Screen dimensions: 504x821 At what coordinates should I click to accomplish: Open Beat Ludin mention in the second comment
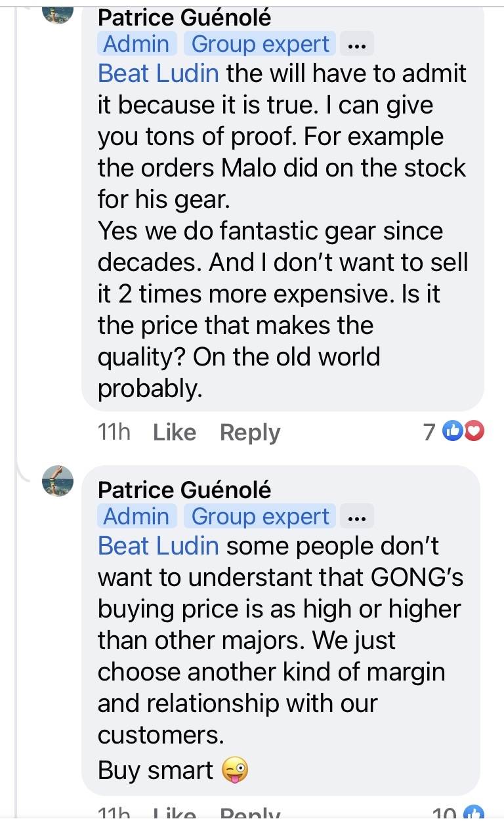tap(158, 545)
